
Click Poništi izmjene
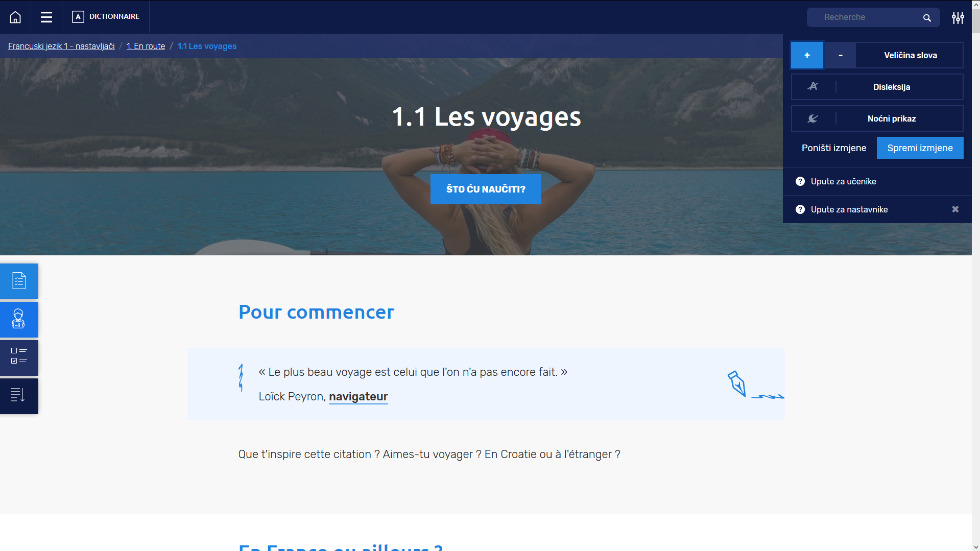[834, 148]
